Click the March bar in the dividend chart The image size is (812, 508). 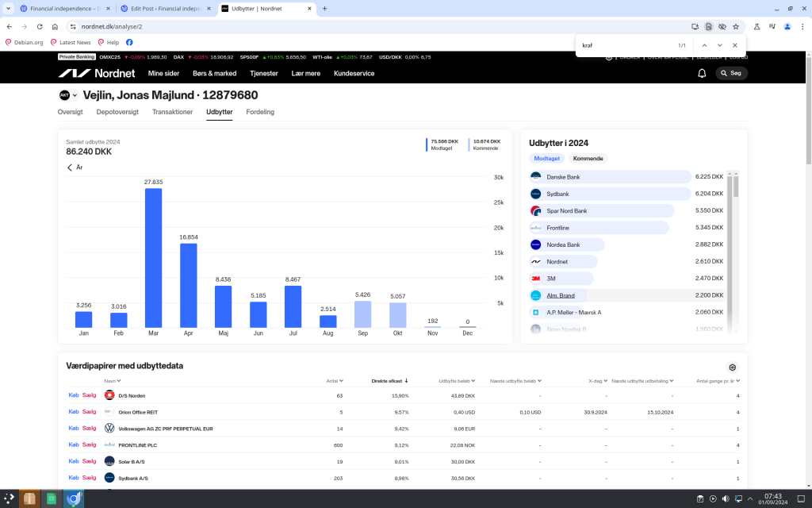click(x=153, y=258)
